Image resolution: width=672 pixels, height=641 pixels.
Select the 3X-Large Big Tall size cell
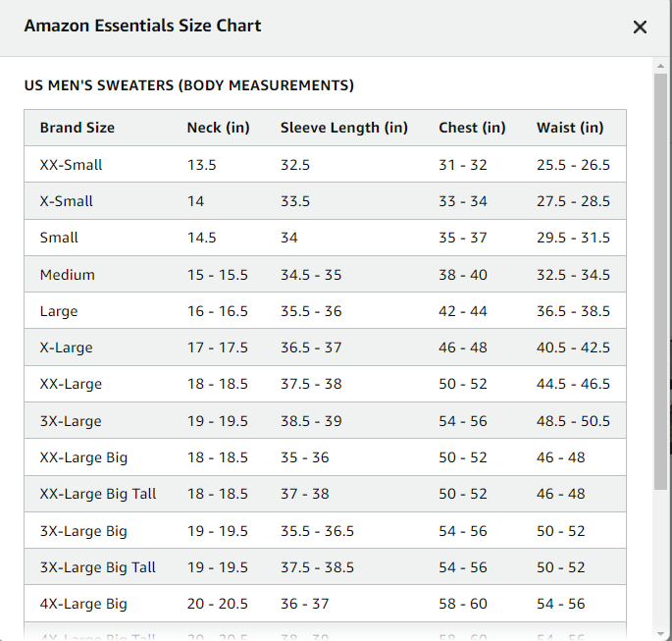tap(98, 567)
